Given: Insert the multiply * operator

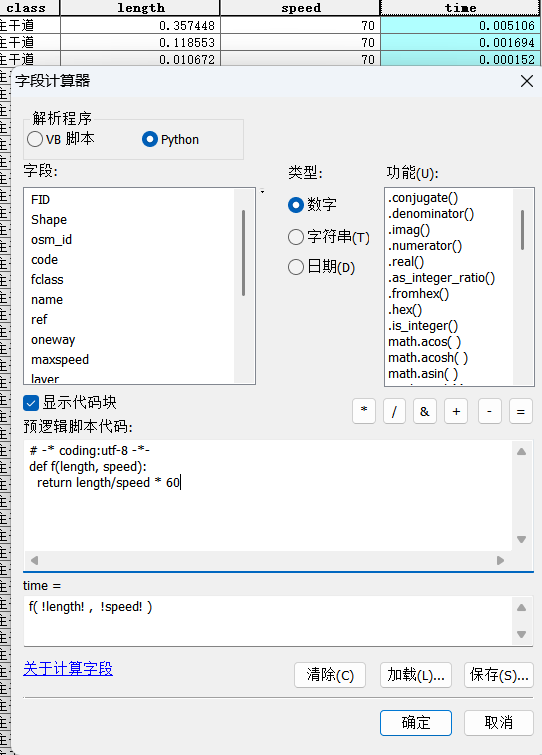Looking at the screenshot, I should coord(364,411).
